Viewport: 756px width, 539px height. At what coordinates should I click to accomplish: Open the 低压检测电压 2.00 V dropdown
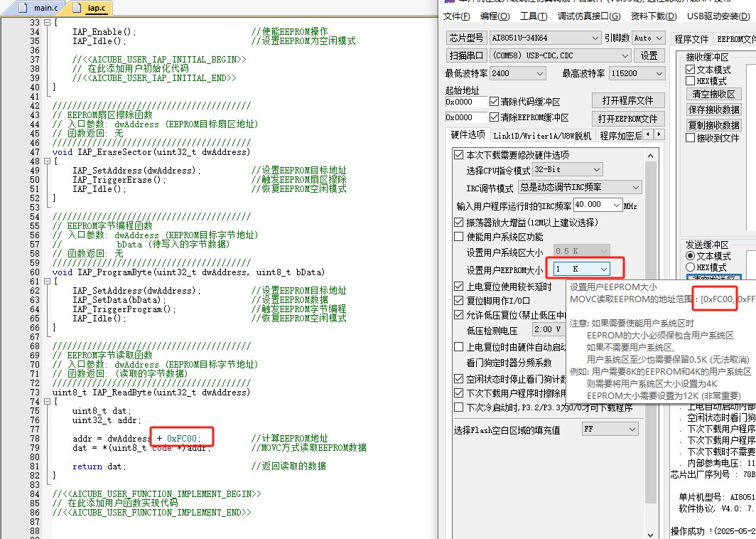pos(549,329)
